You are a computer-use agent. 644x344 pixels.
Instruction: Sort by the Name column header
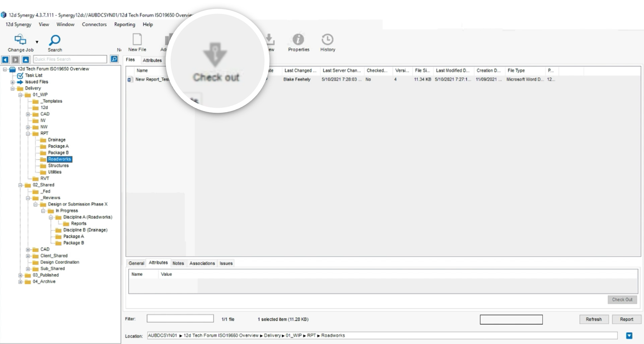coord(142,70)
